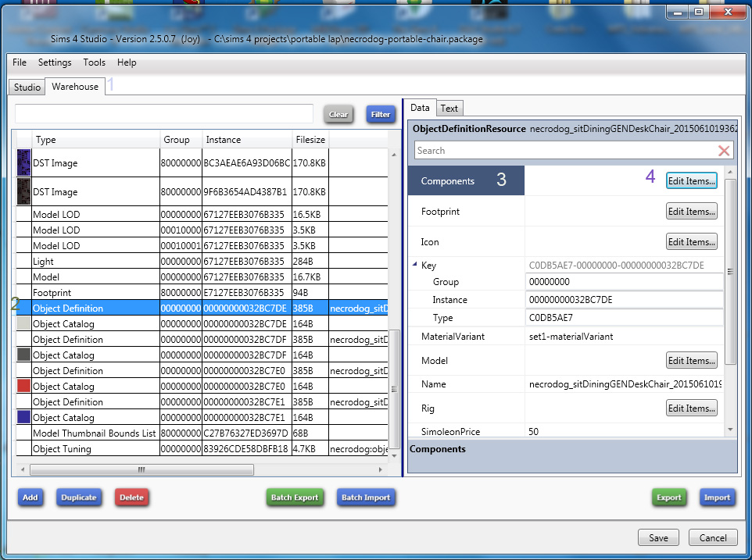Select the Model Thumbnail Bounds List row
Viewport: 752px width, 560px height.
coord(202,433)
